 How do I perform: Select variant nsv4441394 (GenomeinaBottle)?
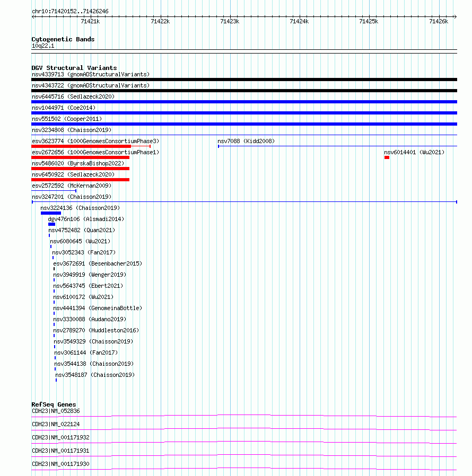pyautogui.click(x=98, y=308)
